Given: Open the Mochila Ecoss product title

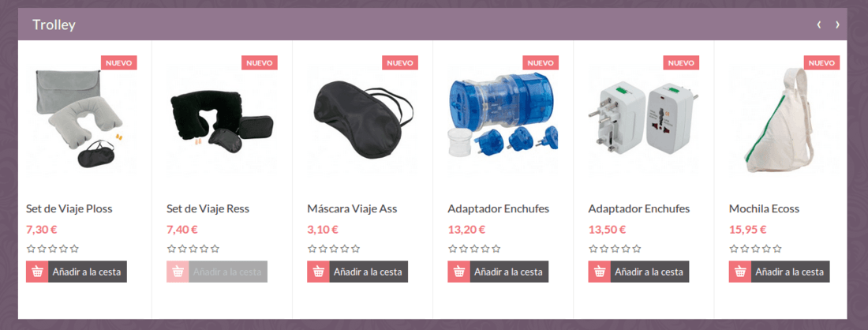Looking at the screenshot, I should click(764, 208).
